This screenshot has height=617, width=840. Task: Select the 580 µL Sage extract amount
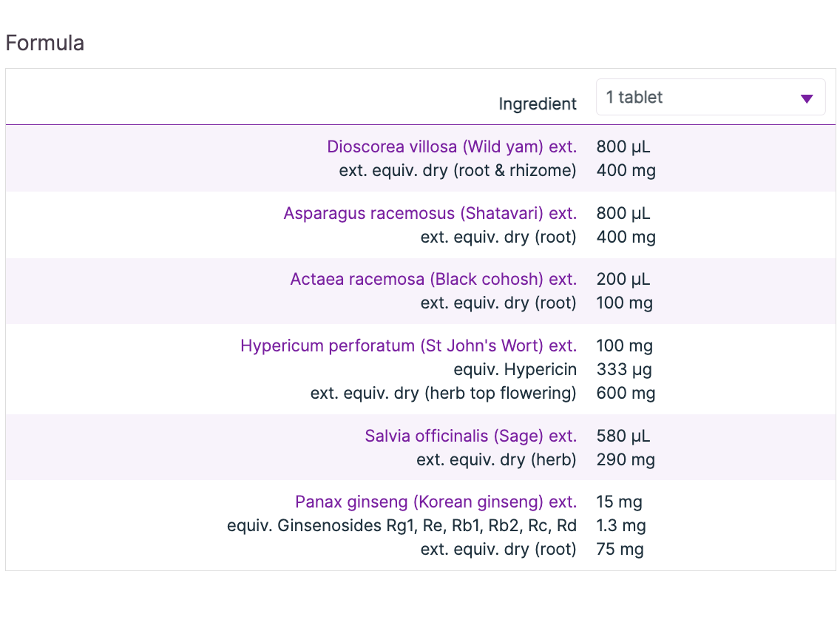pyautogui.click(x=623, y=436)
